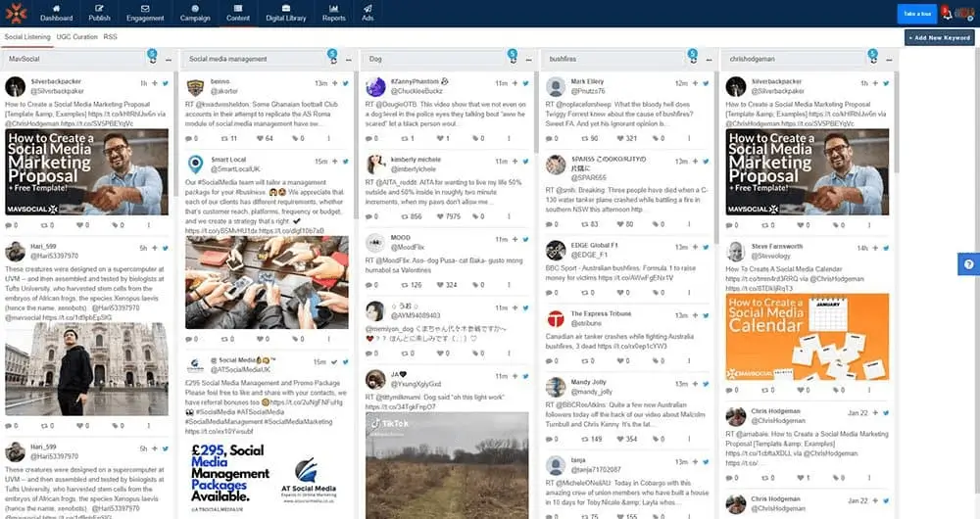Viewport: 980px width, 519px height.
Task: Click the Twitter icon on The Express Tribune post
Action: (706, 315)
